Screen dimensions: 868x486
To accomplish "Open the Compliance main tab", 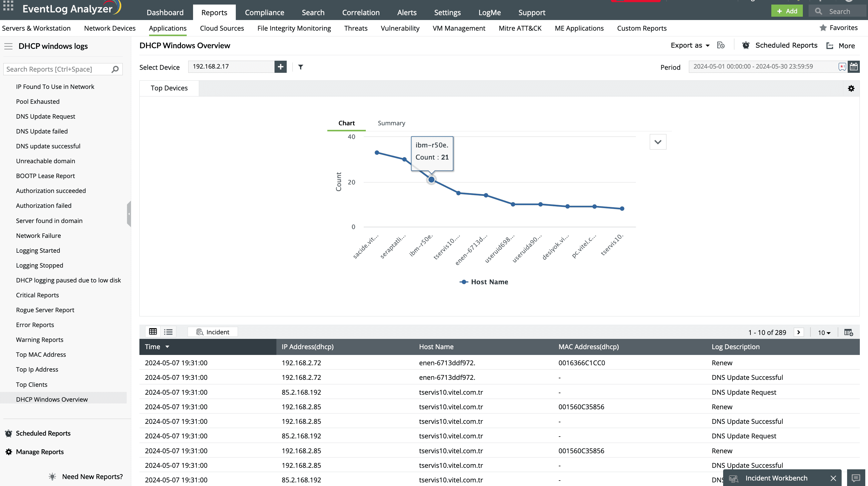I will (264, 12).
